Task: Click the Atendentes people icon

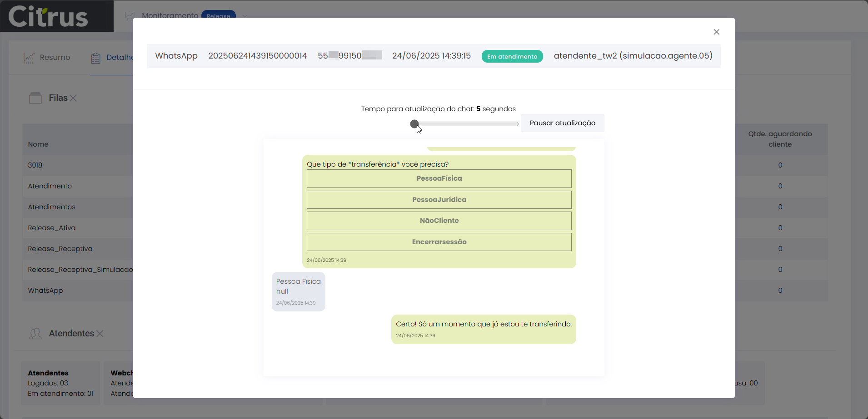Action: 35,334
